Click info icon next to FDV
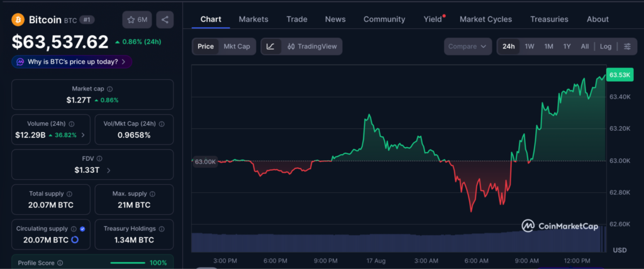 click(x=99, y=158)
